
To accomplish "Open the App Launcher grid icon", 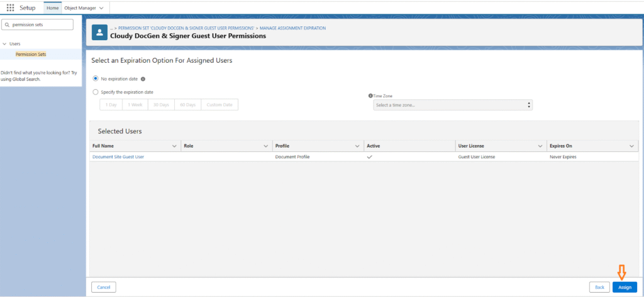I will click(10, 8).
